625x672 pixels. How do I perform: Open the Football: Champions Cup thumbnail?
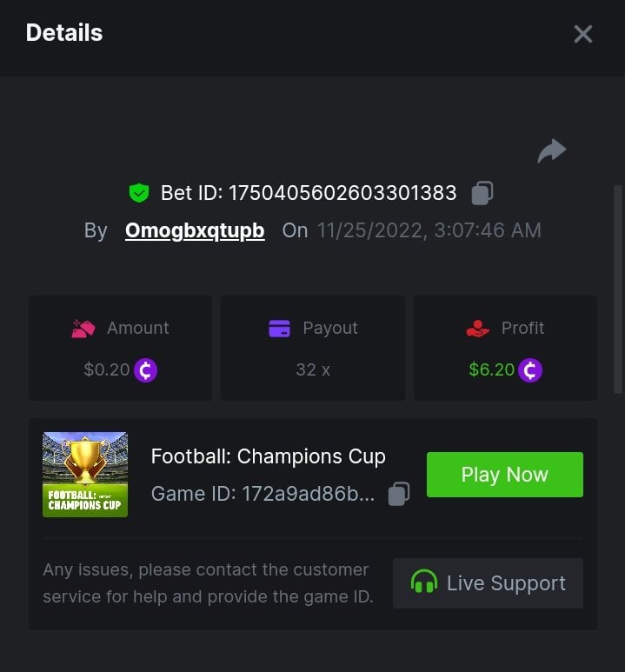tap(85, 475)
